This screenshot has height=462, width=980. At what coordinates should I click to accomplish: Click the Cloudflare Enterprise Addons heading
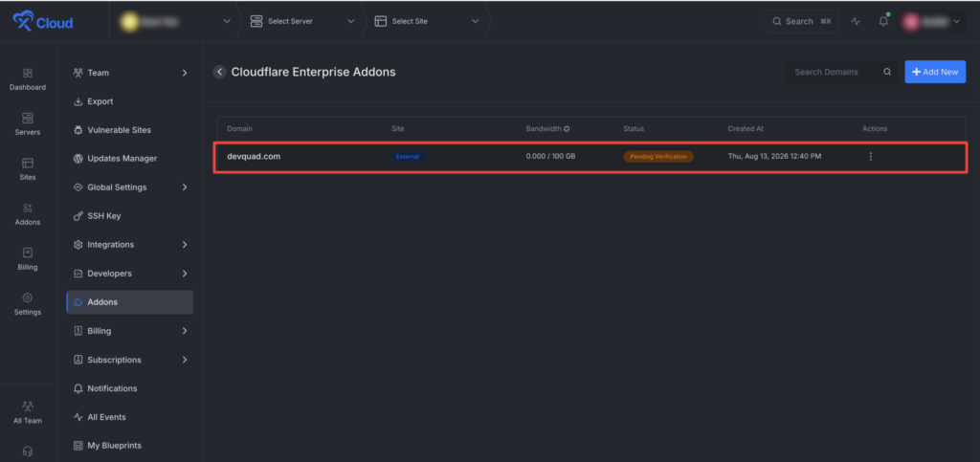point(313,72)
